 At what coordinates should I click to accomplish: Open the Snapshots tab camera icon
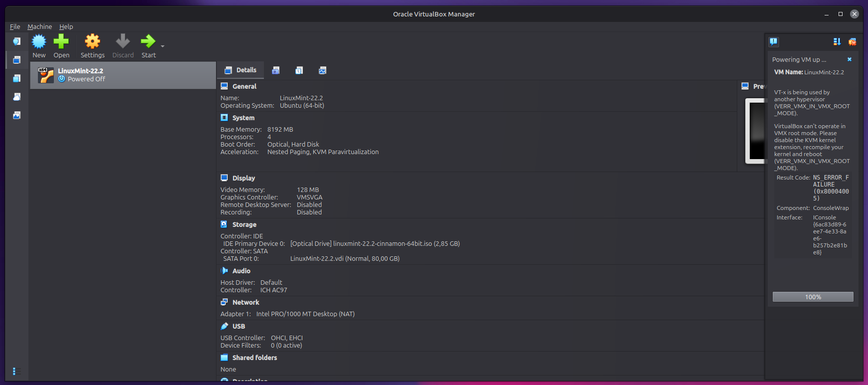(276, 71)
